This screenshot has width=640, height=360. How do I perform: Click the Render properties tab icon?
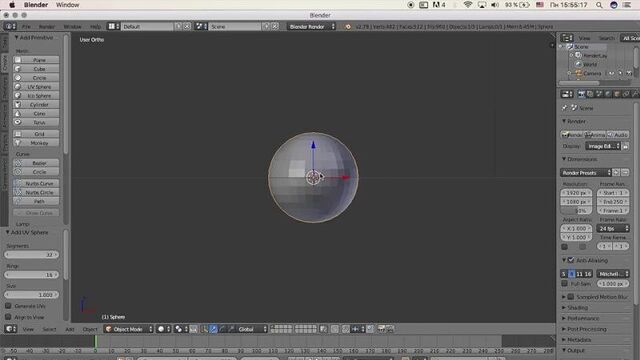coord(581,94)
